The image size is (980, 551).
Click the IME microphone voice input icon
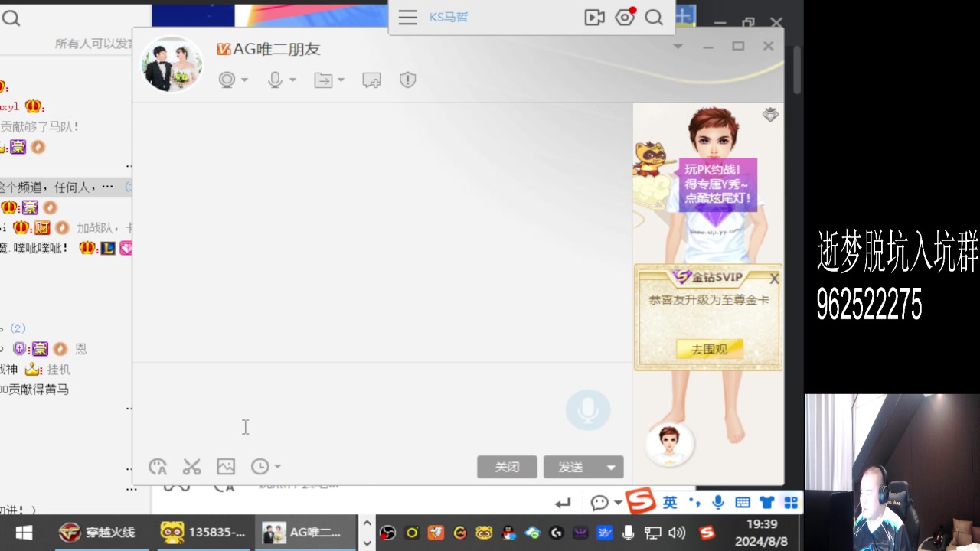pos(718,502)
